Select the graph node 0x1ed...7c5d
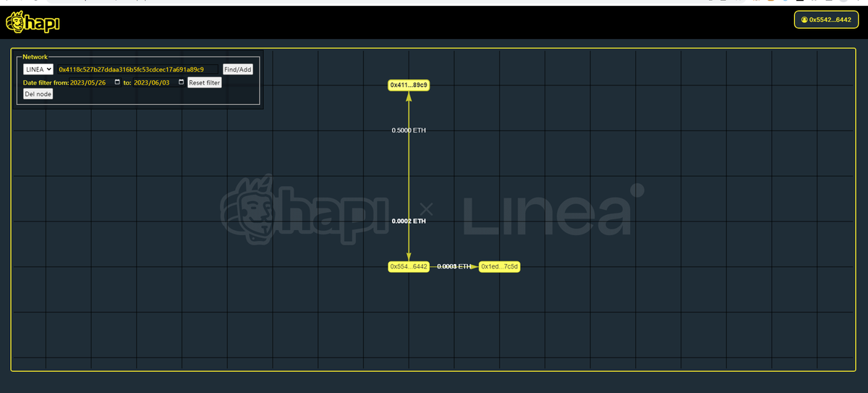 pyautogui.click(x=500, y=267)
